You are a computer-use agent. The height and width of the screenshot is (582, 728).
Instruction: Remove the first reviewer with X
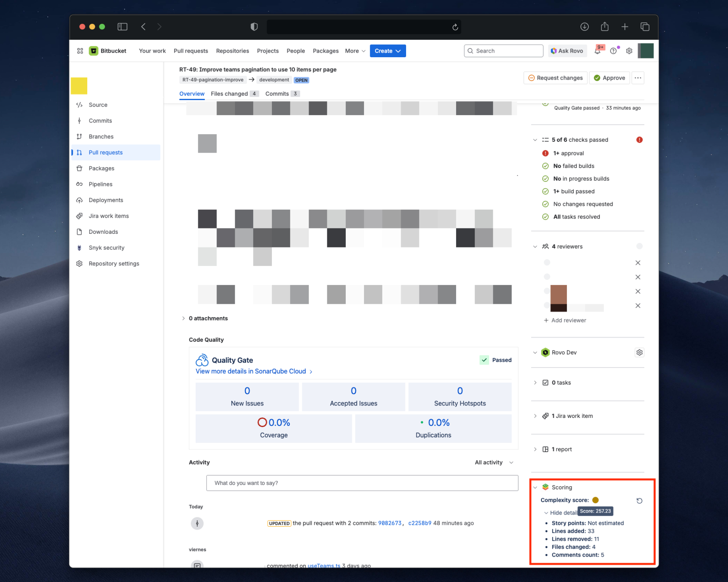pyautogui.click(x=638, y=263)
